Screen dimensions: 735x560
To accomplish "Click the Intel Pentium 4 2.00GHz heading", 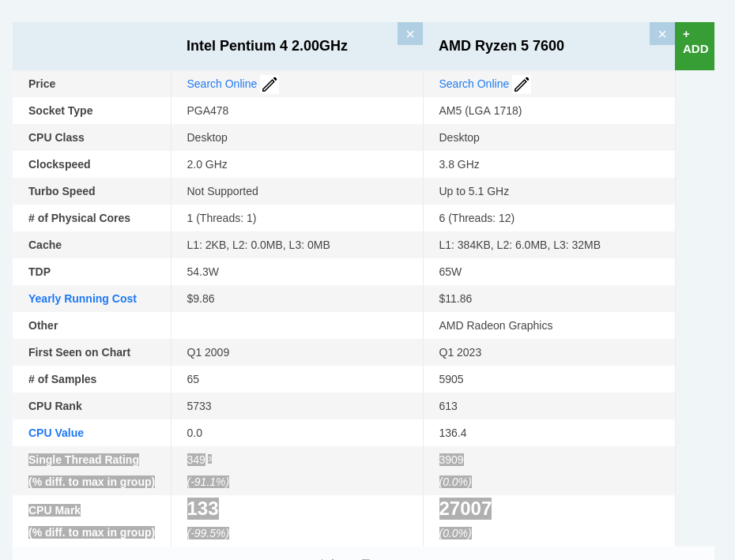I will pos(267,46).
